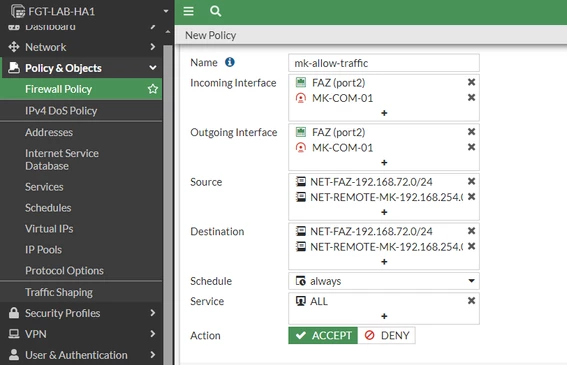Add another Source entry with plus
Viewport: 567px width, 365px height.
384,212
